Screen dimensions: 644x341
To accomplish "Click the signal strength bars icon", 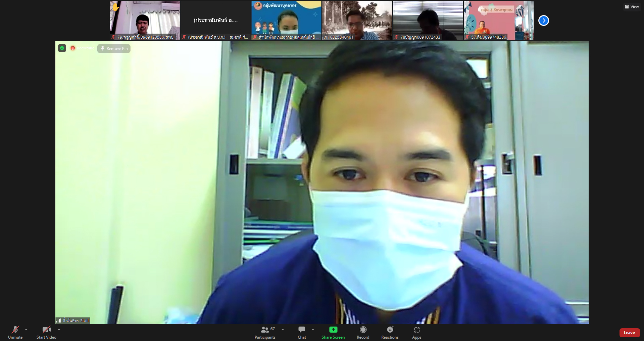I will click(x=59, y=321).
